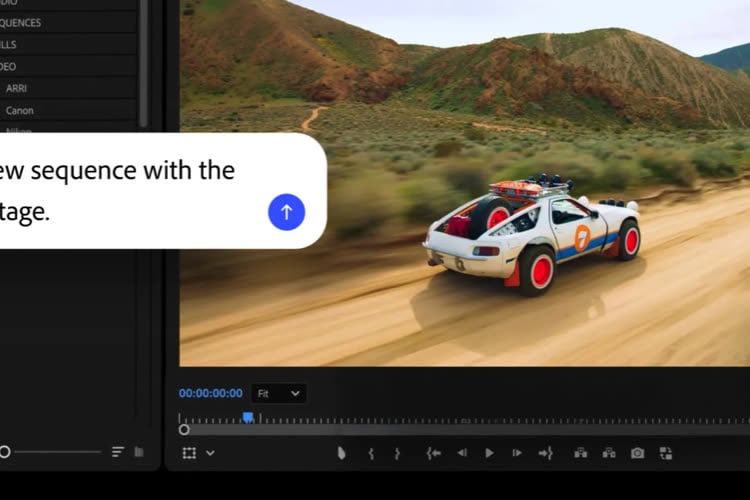Click the project panel vertical scrollbar

(x=143, y=64)
